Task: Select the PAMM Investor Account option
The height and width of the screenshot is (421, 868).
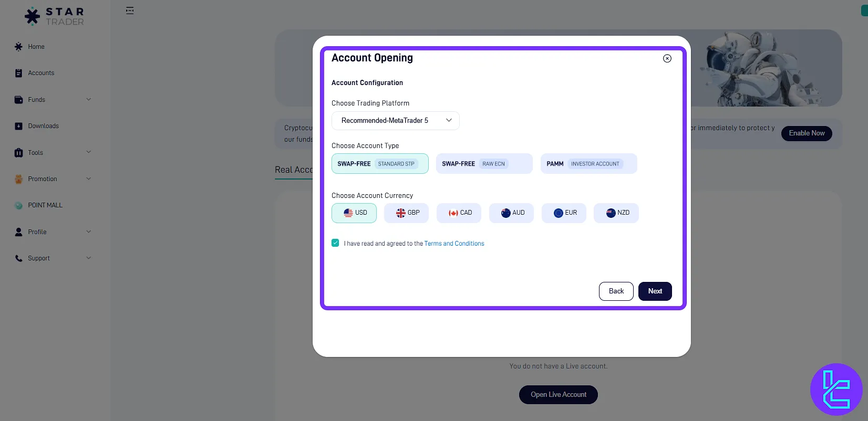Action: pyautogui.click(x=588, y=164)
